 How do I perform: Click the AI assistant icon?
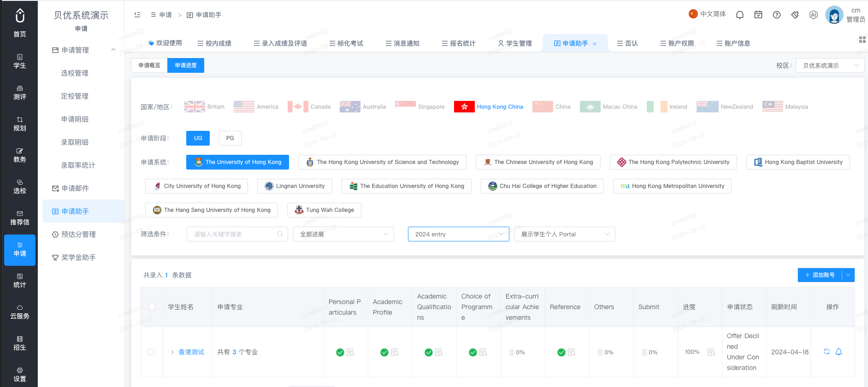tap(814, 15)
